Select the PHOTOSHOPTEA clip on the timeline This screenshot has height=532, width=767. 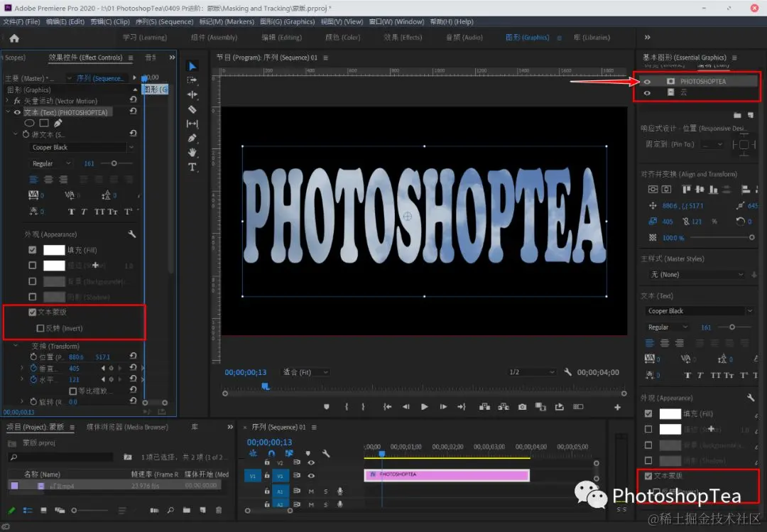click(447, 474)
